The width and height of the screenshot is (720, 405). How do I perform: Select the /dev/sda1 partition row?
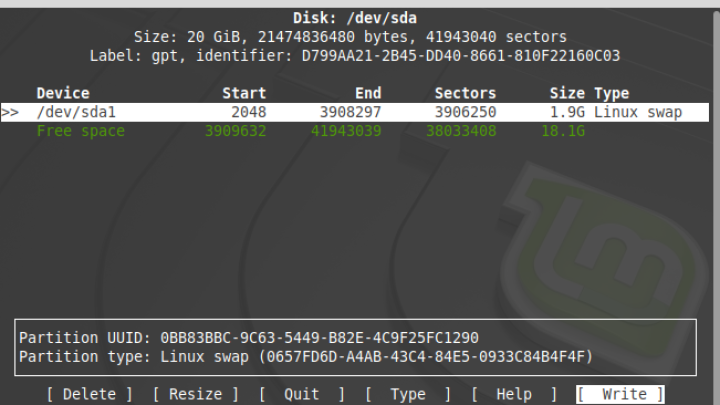354,112
